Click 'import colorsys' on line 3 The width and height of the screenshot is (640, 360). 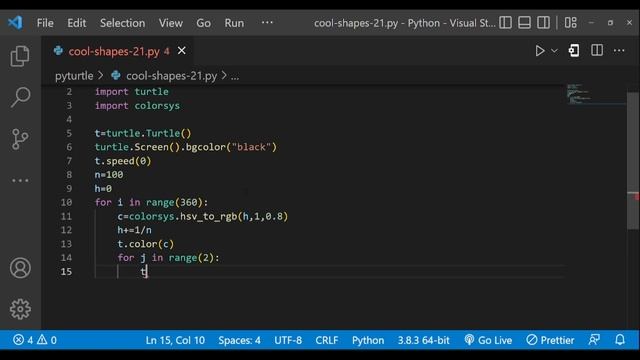[137, 106]
